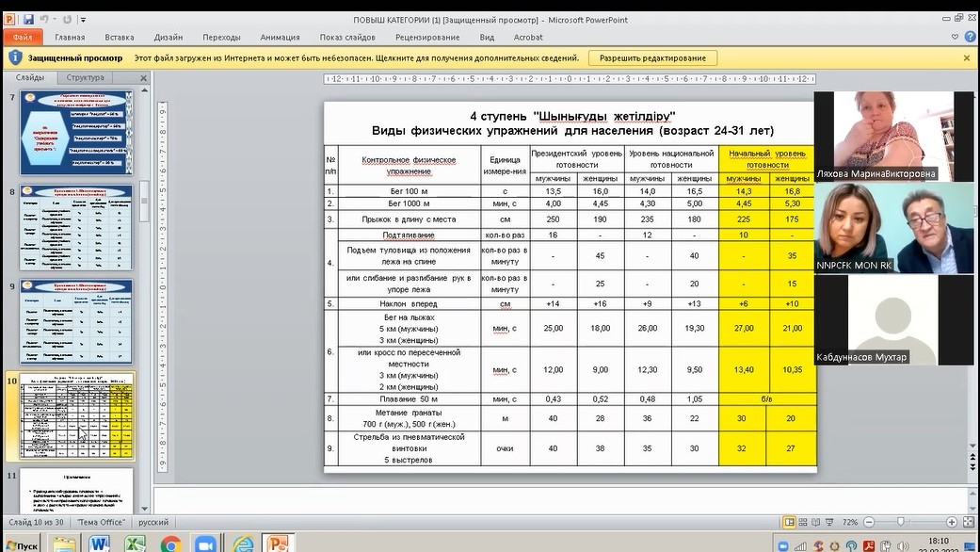Open Excel from the taskbar
Image resolution: width=980 pixels, height=552 pixels.
click(x=134, y=544)
